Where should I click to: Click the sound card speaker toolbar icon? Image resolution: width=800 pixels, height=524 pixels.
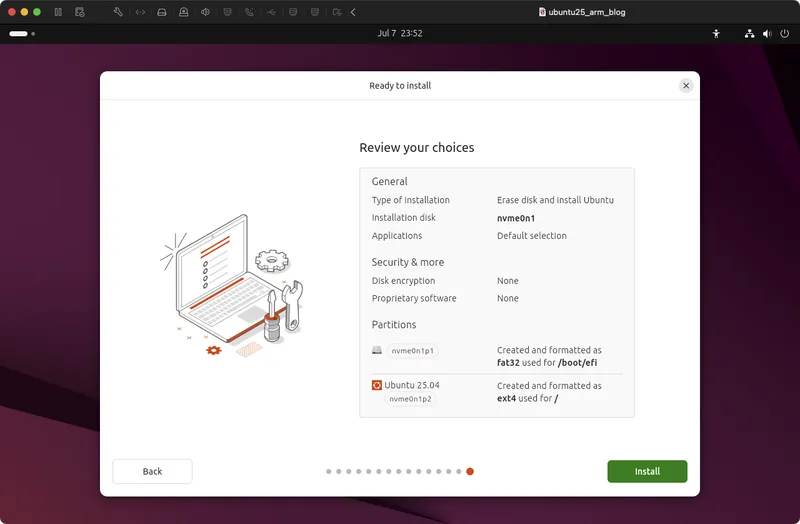[205, 12]
